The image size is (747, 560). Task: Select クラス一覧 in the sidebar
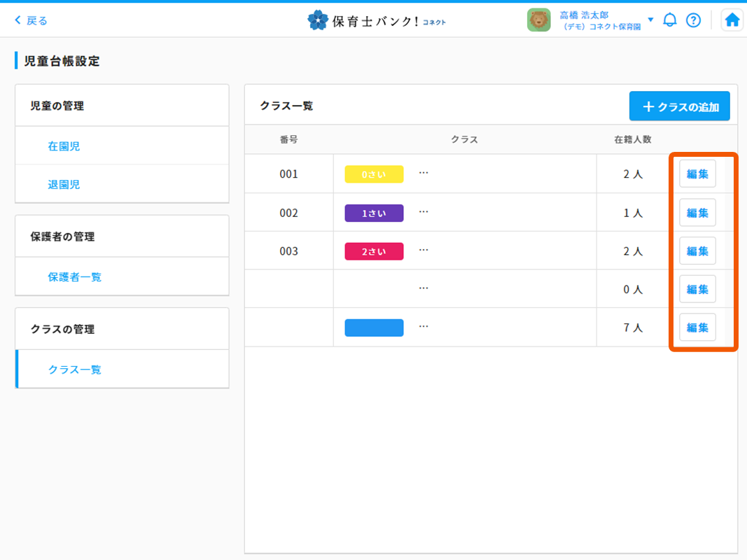click(74, 370)
